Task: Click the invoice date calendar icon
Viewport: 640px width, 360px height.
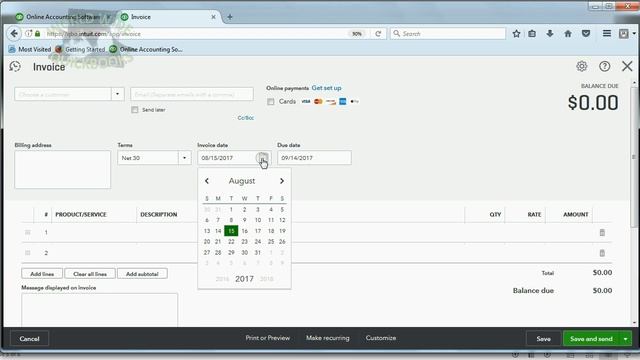Action: pyautogui.click(x=262, y=158)
